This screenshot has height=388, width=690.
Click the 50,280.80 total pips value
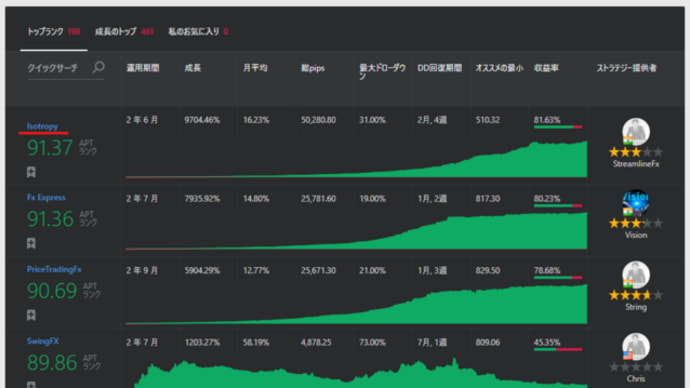click(x=318, y=120)
